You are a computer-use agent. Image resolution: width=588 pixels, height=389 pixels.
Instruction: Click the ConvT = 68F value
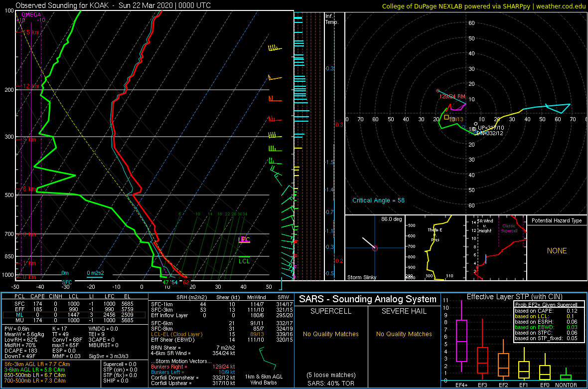66,340
